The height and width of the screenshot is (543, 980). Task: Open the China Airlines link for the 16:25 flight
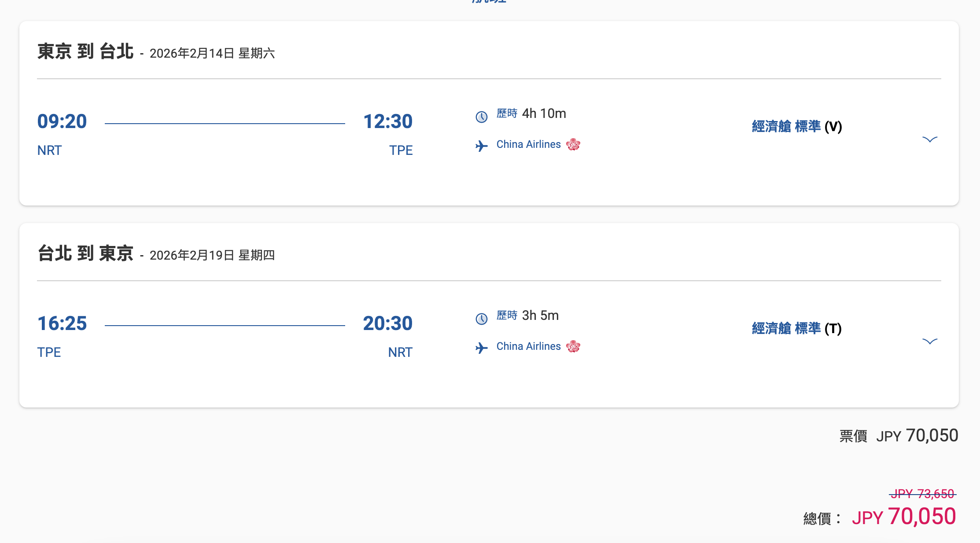pos(528,346)
